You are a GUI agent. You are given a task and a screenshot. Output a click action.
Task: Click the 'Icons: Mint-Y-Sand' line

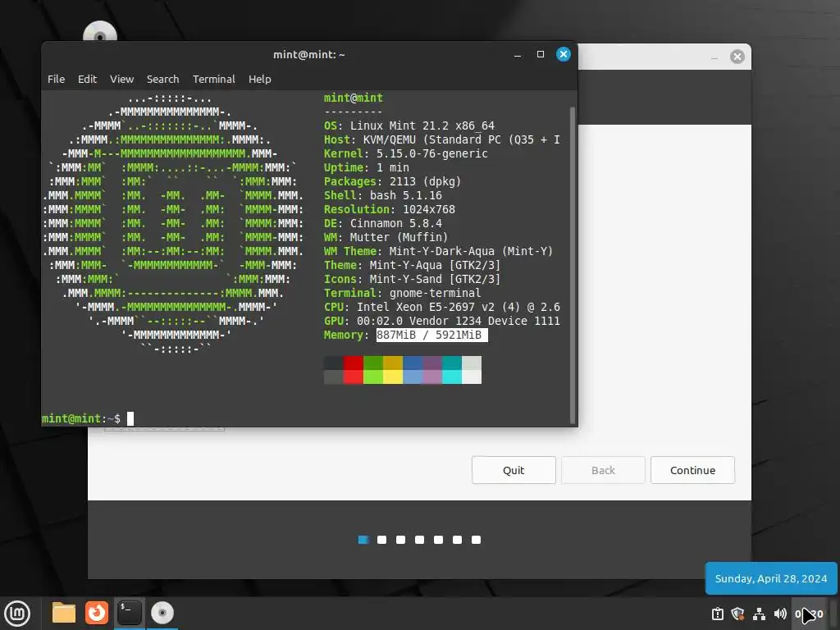tap(412, 279)
